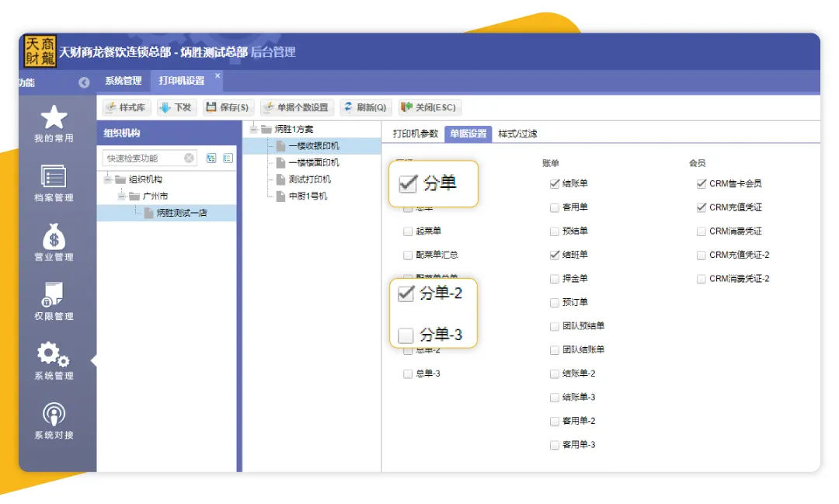
Task: Open 我的常用 favorites star icon
Action: click(54, 118)
